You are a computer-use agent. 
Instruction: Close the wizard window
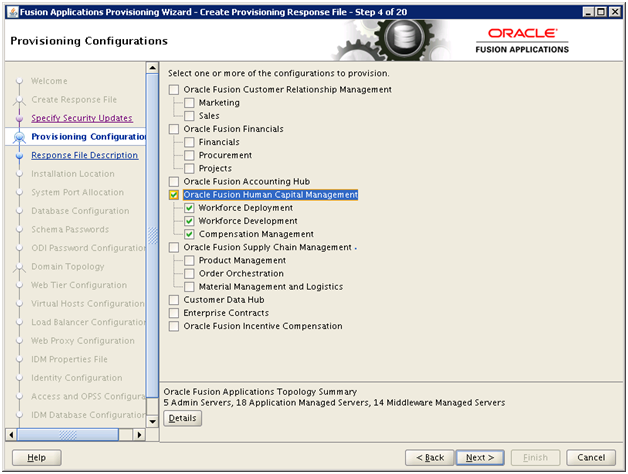point(615,12)
